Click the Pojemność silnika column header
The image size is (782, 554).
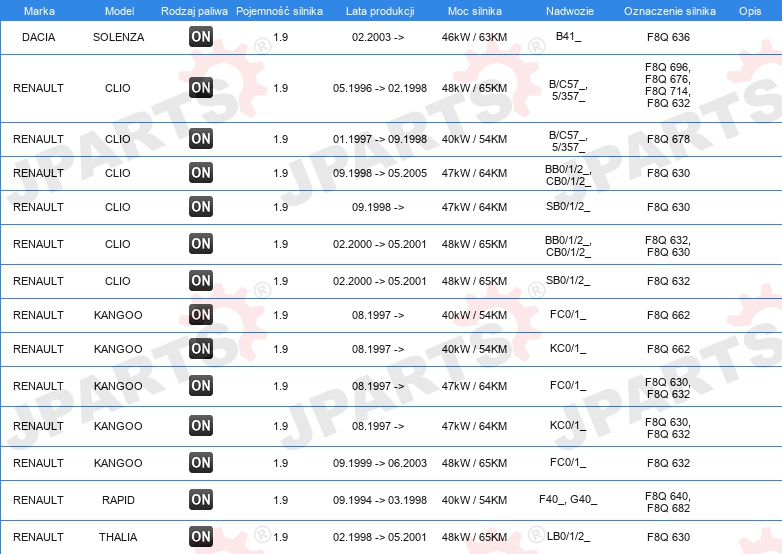coord(279,11)
